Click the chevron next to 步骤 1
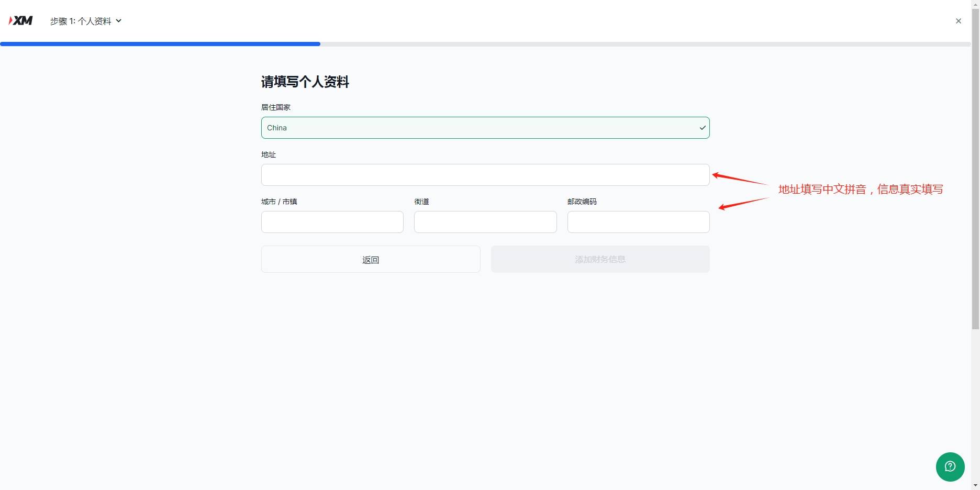Screen dimensions: 980x490 (119, 21)
